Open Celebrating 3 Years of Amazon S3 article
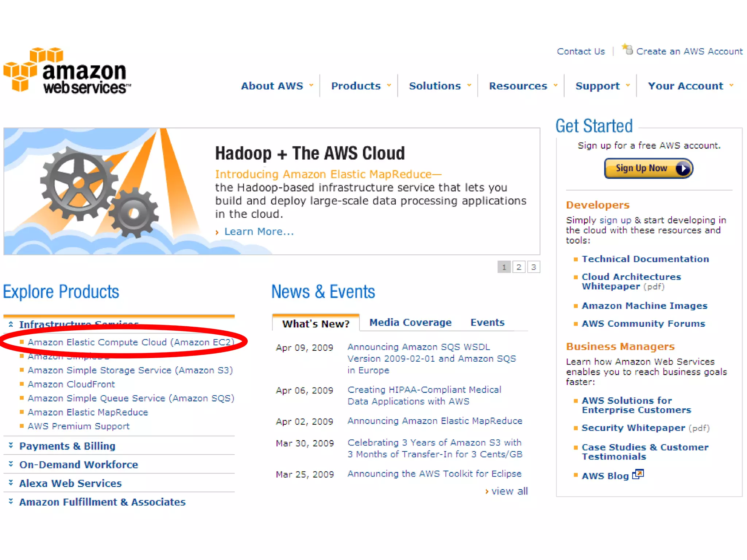 click(435, 448)
